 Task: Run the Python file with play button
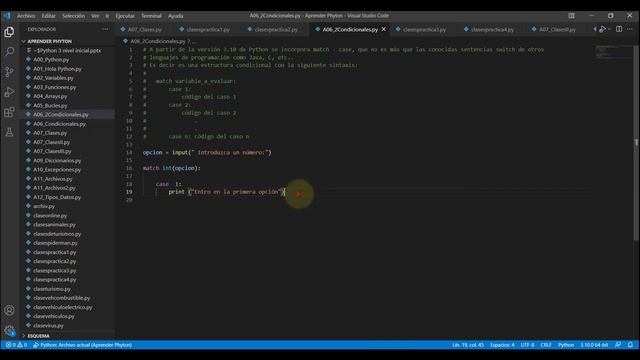click(602, 29)
